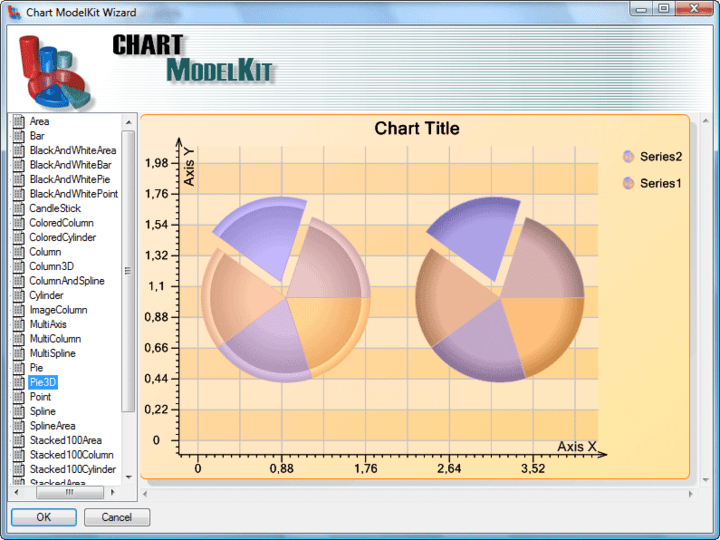Click the icon next to Stacked100Area

(19, 440)
